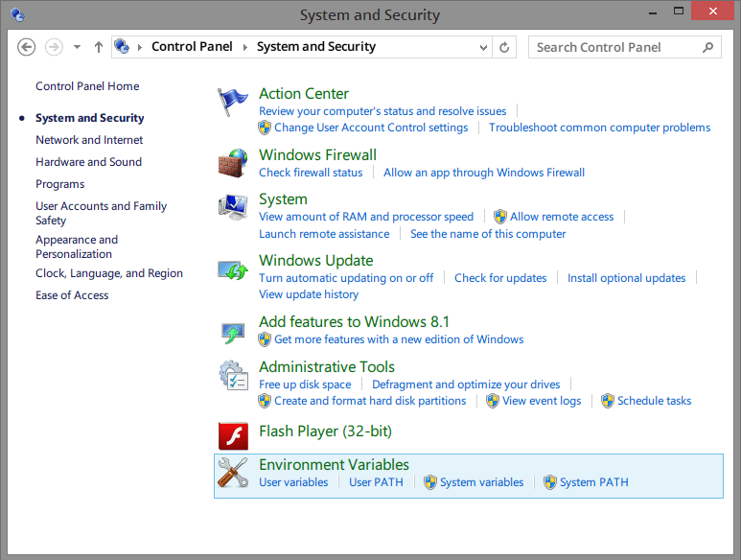
Task: Click the UAC shield beside Change User Account Control
Action: (x=265, y=128)
